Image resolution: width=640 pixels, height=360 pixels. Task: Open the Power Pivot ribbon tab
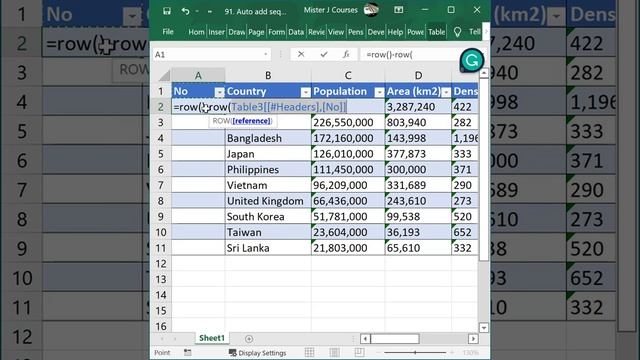(x=416, y=32)
